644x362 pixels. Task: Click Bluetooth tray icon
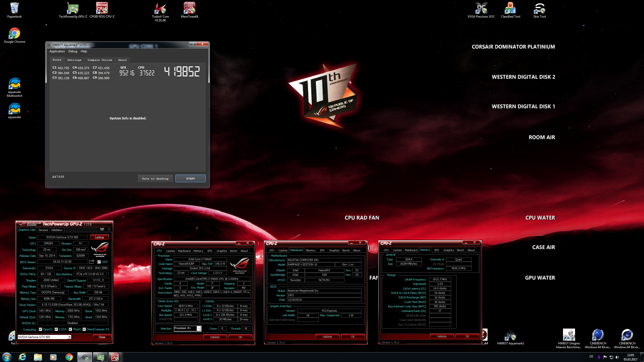[599, 357]
